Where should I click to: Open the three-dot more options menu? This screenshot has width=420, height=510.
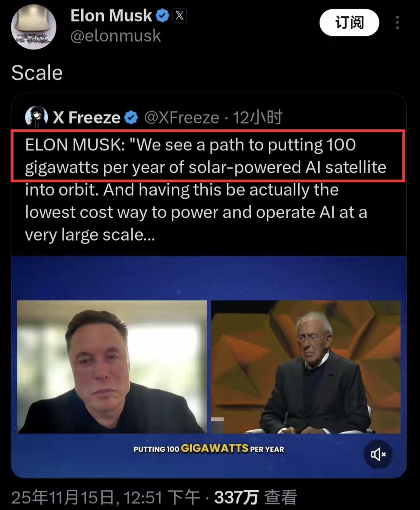pyautogui.click(x=397, y=23)
